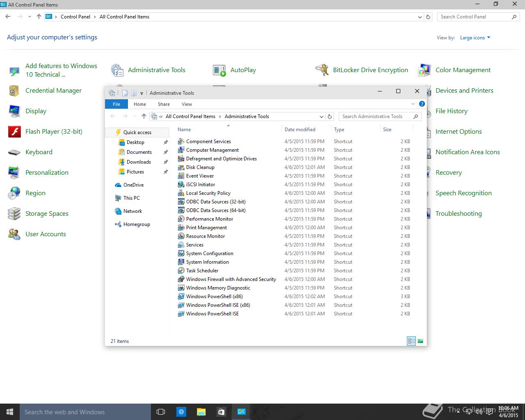Screen dimensions: 525x420
Task: Select Defragment and Optimize Drives icon
Action: point(181,159)
